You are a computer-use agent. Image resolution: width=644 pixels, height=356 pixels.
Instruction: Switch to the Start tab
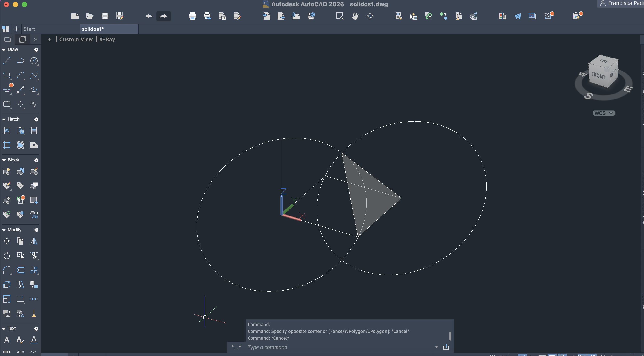[29, 29]
